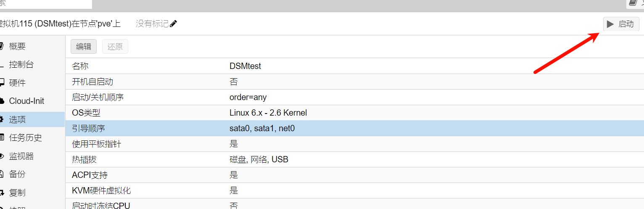This screenshot has height=209, width=644.
Task: Select the OS类型 row
Action: (355, 113)
